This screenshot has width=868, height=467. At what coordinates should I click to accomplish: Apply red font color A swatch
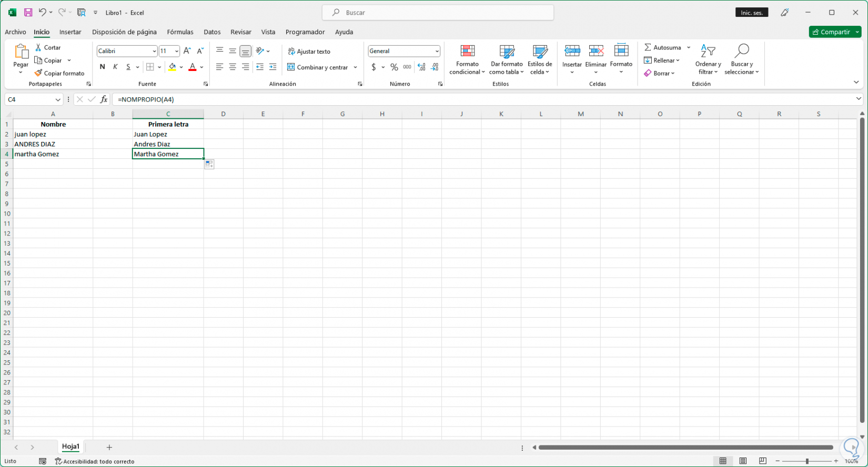click(193, 67)
